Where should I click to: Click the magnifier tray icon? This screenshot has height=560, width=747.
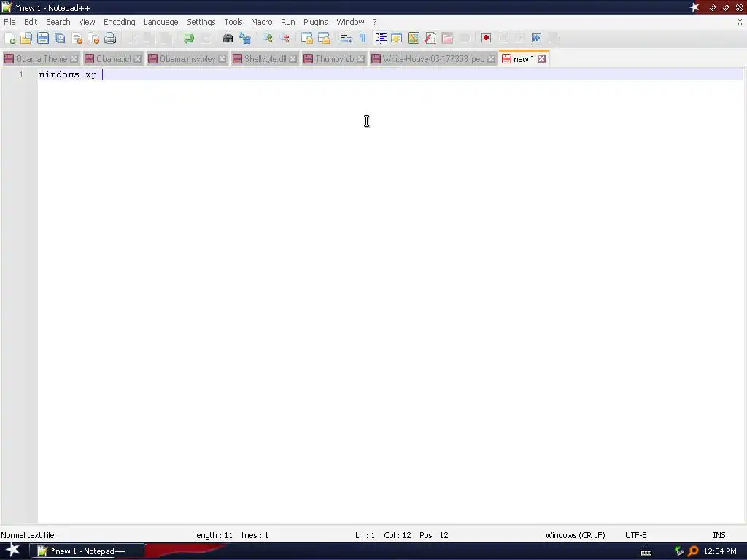click(x=693, y=551)
